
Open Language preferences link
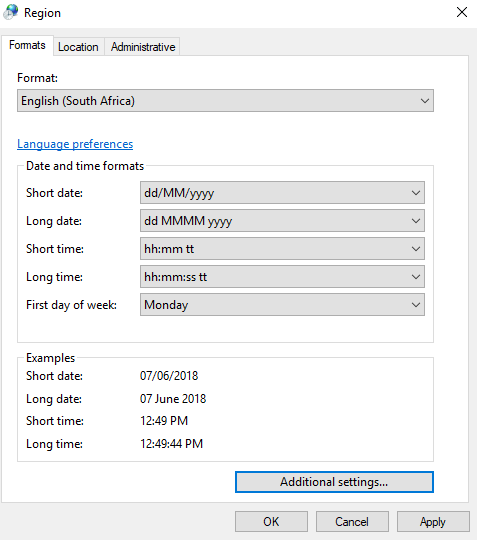point(75,144)
